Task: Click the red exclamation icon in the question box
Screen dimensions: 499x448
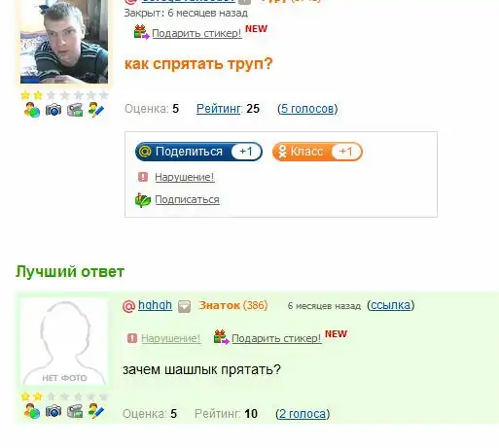Action: [143, 177]
